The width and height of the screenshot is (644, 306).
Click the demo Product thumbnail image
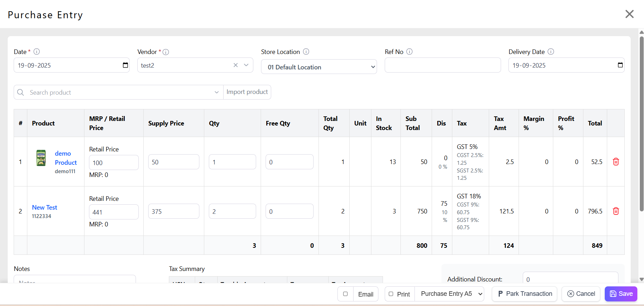pos(41,158)
